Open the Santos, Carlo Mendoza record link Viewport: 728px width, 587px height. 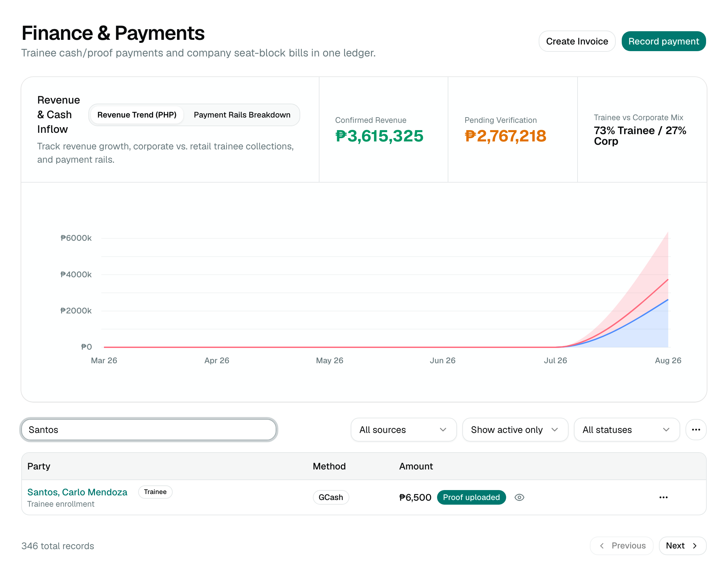tap(77, 492)
